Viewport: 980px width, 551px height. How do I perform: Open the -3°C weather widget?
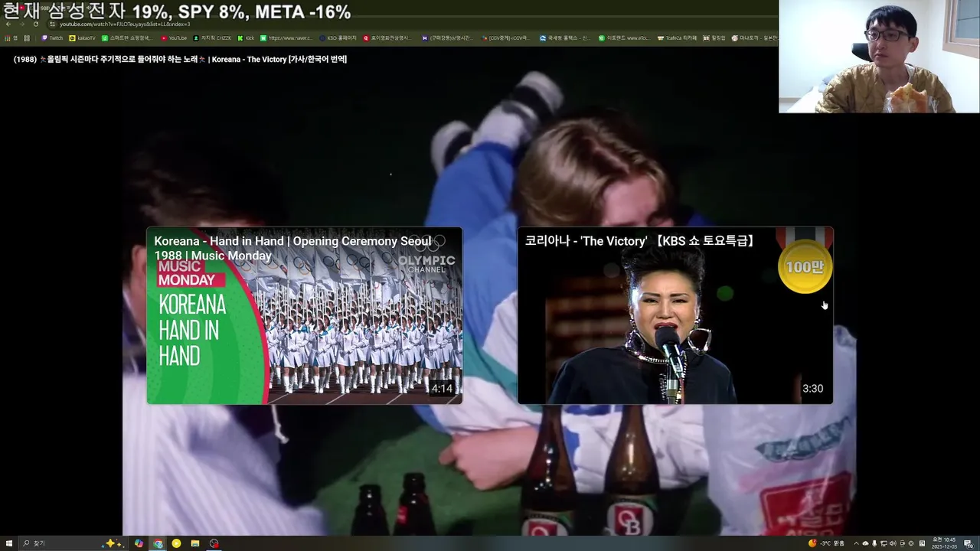click(826, 543)
